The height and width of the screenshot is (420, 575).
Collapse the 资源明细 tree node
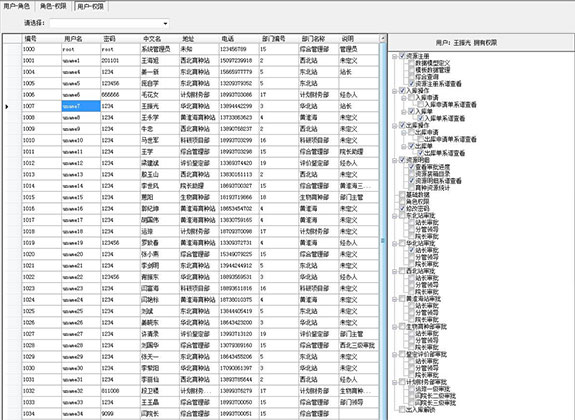click(x=395, y=160)
